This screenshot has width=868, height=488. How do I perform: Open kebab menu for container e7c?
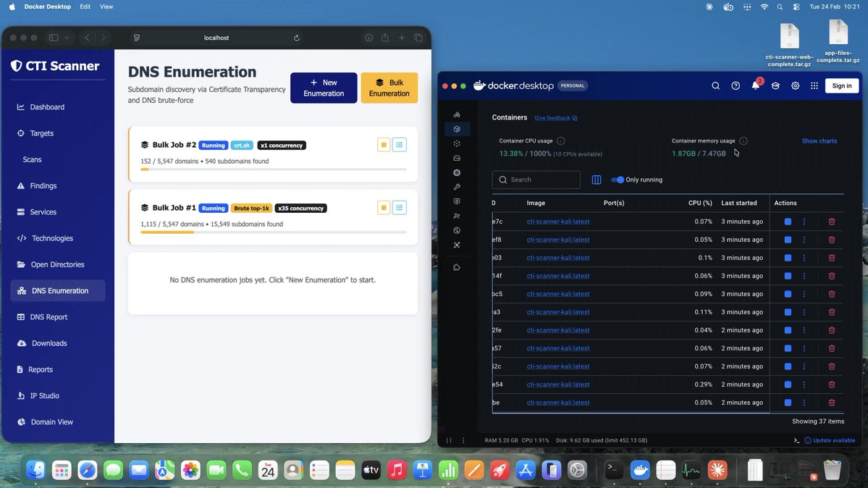tap(804, 222)
